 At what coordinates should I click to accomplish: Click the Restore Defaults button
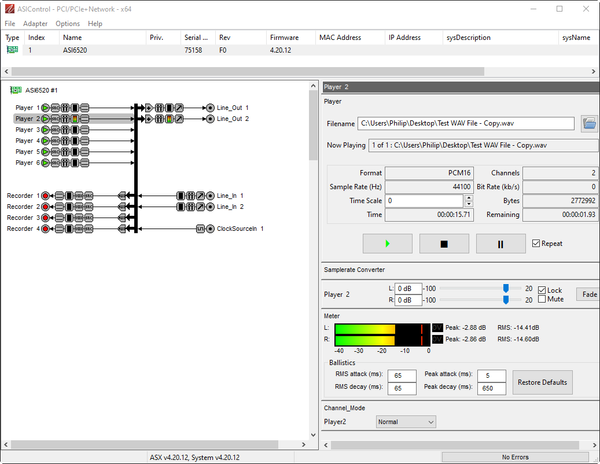pyautogui.click(x=543, y=381)
